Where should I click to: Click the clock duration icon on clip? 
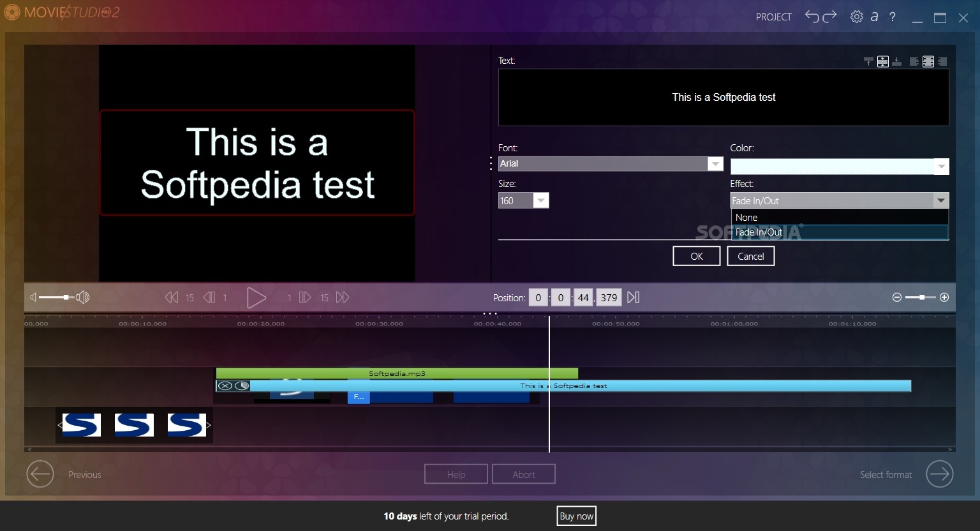click(242, 385)
